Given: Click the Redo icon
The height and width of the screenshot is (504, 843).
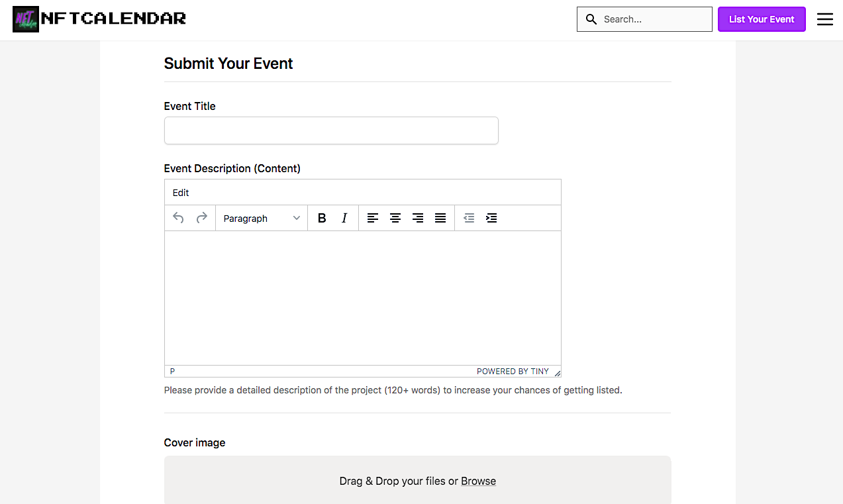Looking at the screenshot, I should tap(201, 218).
